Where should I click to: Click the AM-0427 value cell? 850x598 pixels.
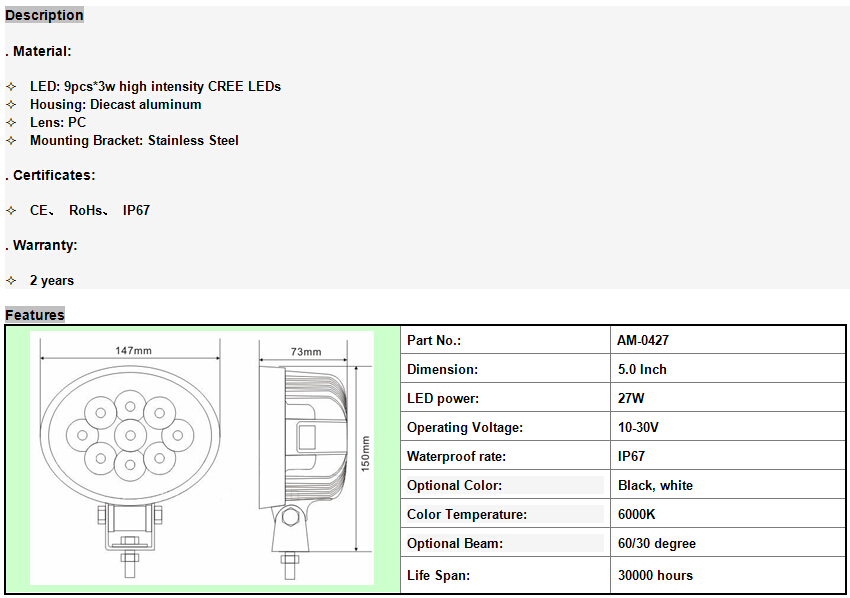[x=727, y=340]
